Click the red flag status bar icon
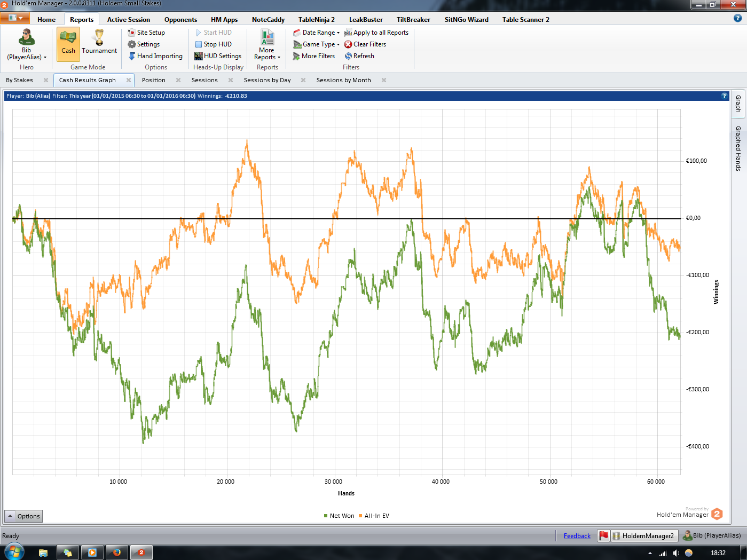 [604, 535]
